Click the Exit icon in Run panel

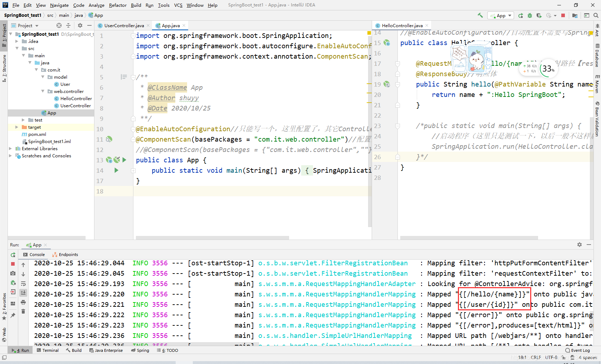pyautogui.click(x=13, y=292)
